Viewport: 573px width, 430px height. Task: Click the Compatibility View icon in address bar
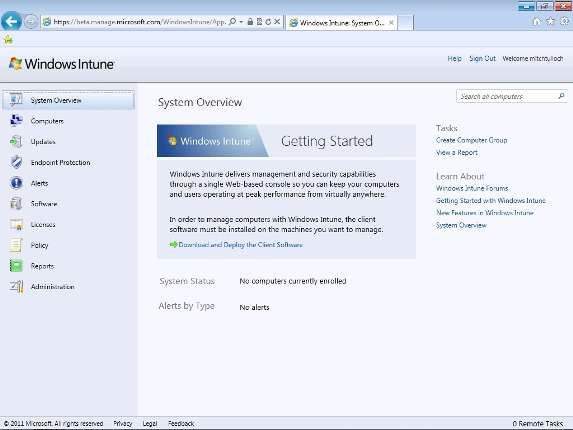259,22
